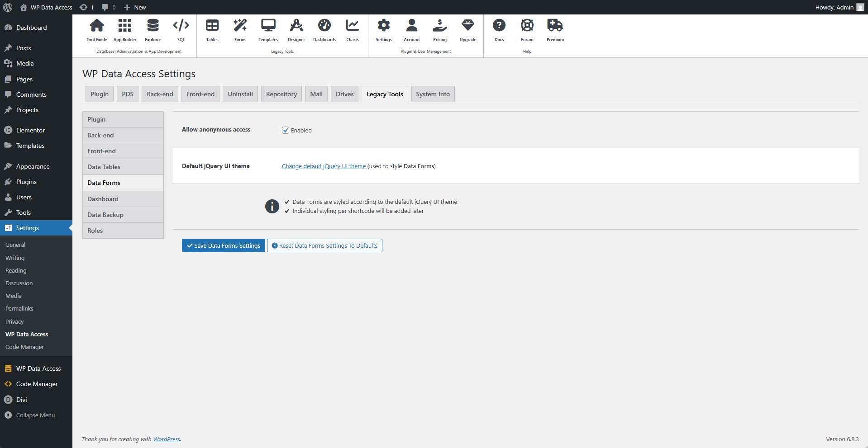Switch to the System Info tab

click(432, 94)
